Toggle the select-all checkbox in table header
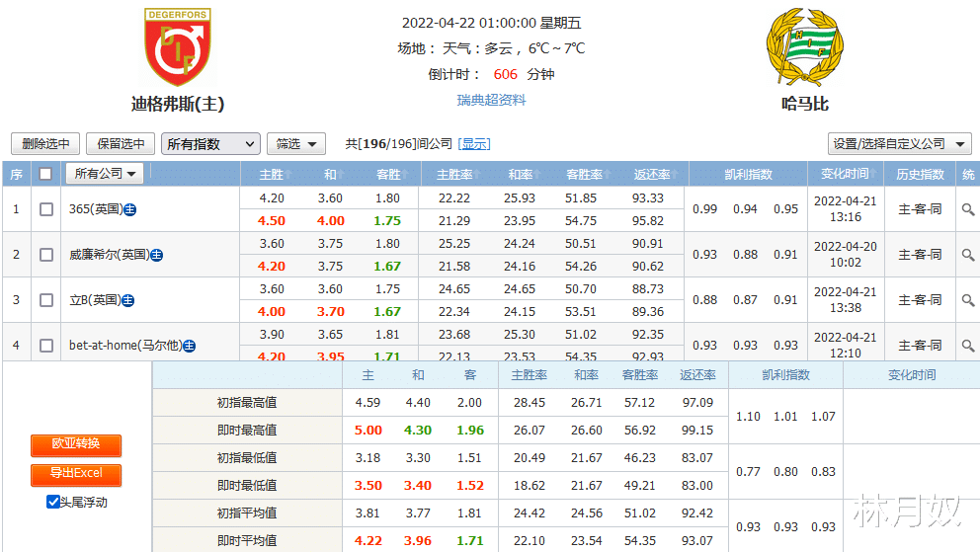This screenshot has width=980, height=552. [x=45, y=174]
